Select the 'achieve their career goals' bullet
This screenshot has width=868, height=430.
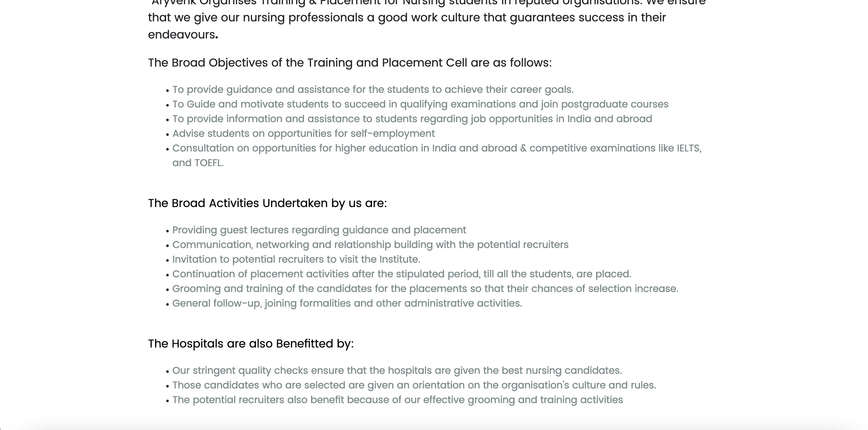(x=373, y=90)
